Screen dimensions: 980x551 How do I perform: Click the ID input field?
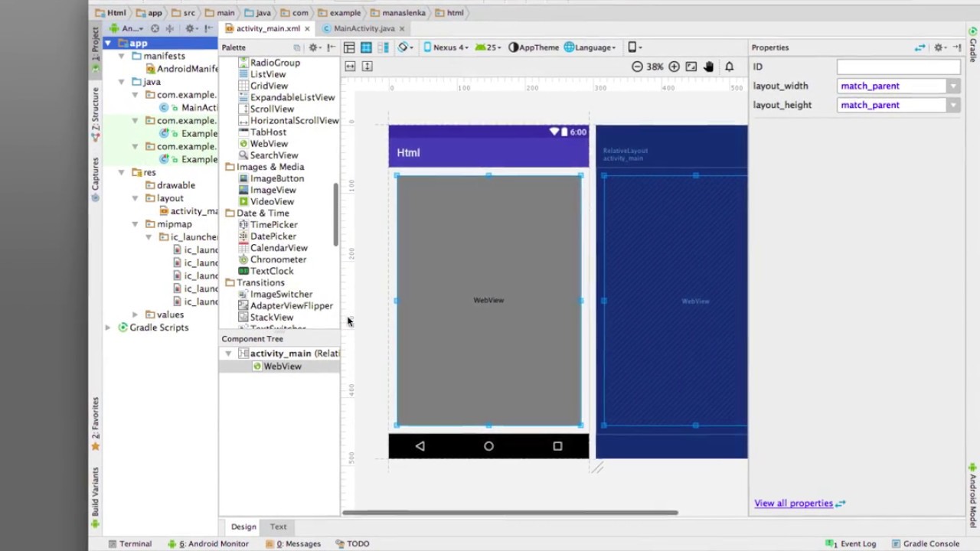[898, 67]
